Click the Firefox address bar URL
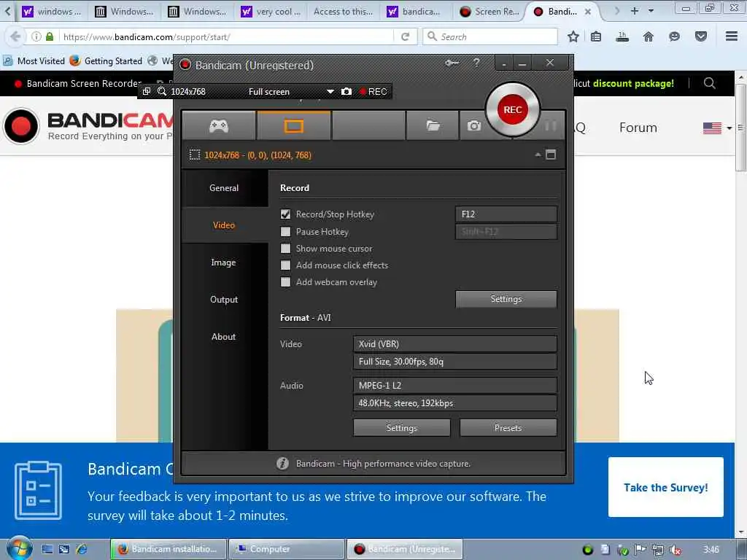This screenshot has height=560, width=747. click(x=147, y=36)
